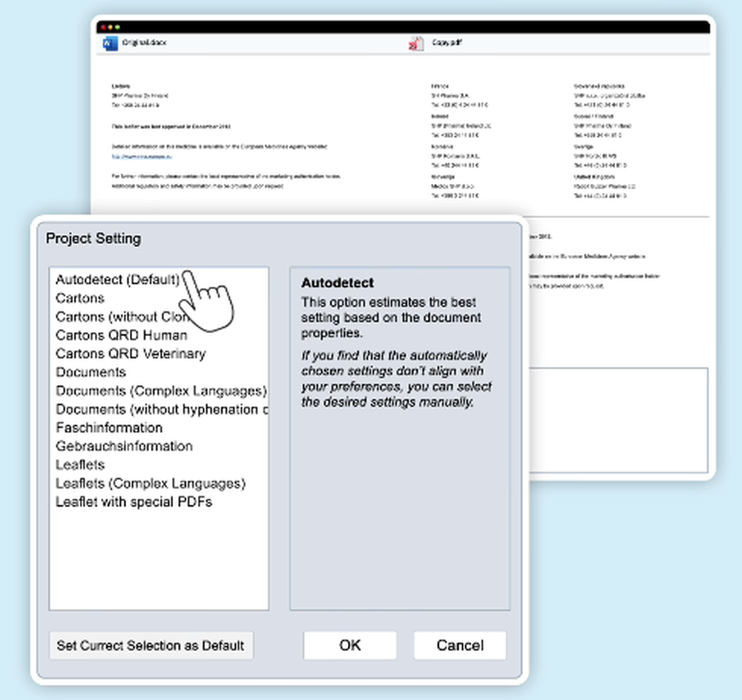742x700 pixels.
Task: Click the Word icon beside Original.docx
Action: 110,43
